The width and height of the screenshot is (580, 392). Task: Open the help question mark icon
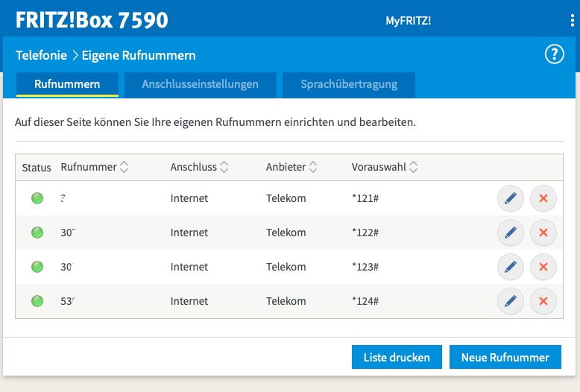(x=554, y=54)
